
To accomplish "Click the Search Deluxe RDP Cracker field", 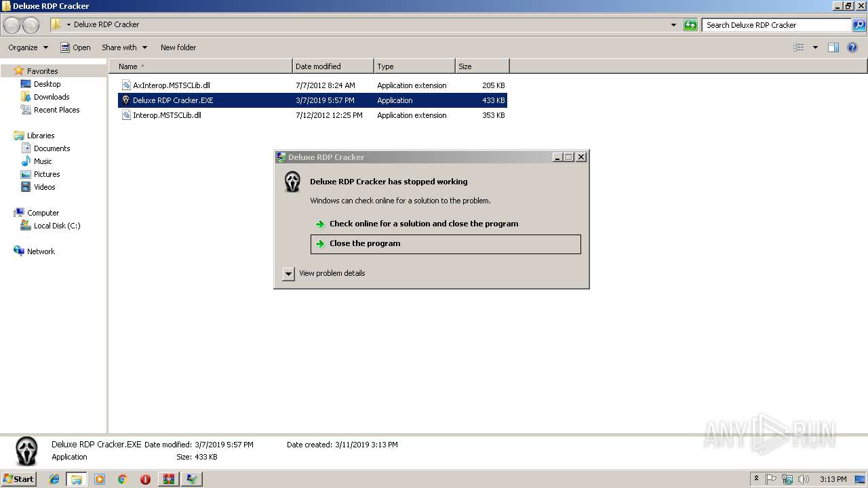I will tap(776, 25).
